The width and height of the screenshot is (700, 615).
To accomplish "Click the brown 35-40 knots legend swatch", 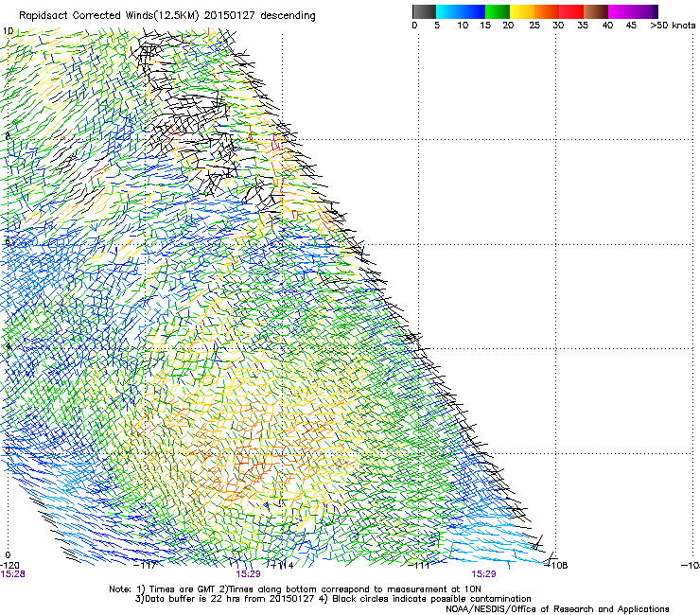I will tap(596, 11).
